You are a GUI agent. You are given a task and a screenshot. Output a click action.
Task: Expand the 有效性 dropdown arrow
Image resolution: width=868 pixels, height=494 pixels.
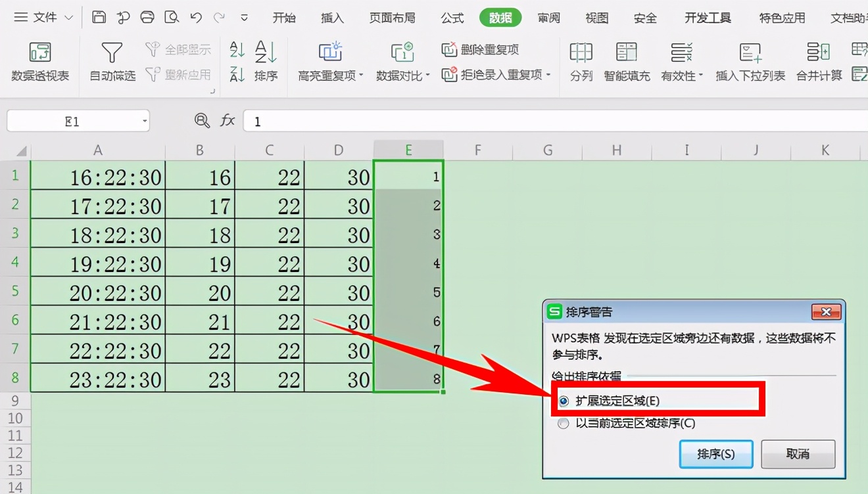(x=701, y=76)
